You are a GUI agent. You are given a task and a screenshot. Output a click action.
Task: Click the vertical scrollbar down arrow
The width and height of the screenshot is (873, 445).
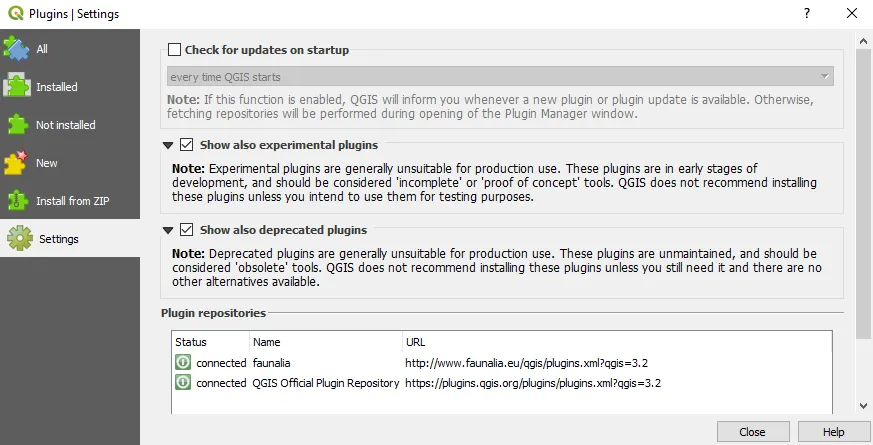pos(864,406)
